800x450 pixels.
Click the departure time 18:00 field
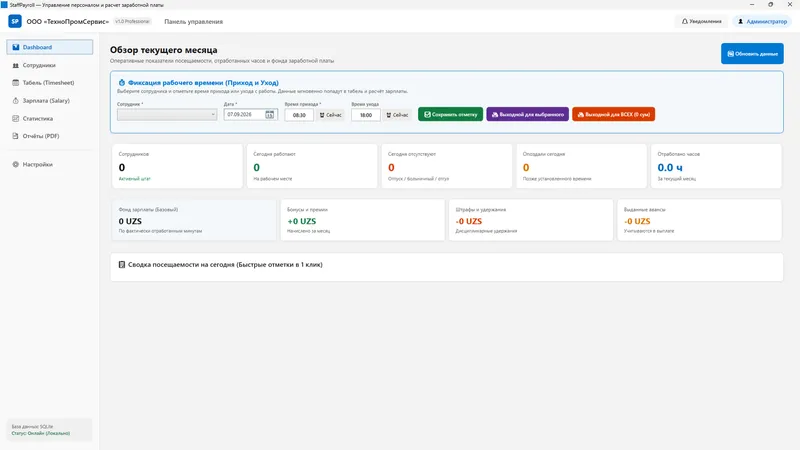(x=366, y=115)
